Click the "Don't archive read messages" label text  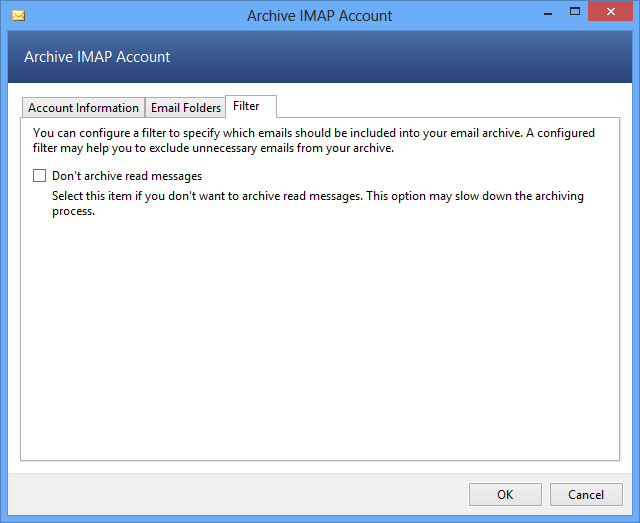pyautogui.click(x=127, y=176)
